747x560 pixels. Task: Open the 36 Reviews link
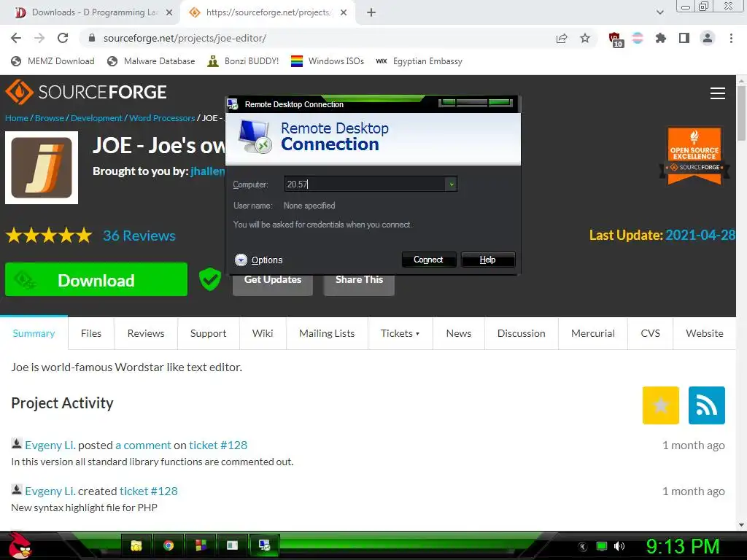pyautogui.click(x=139, y=236)
